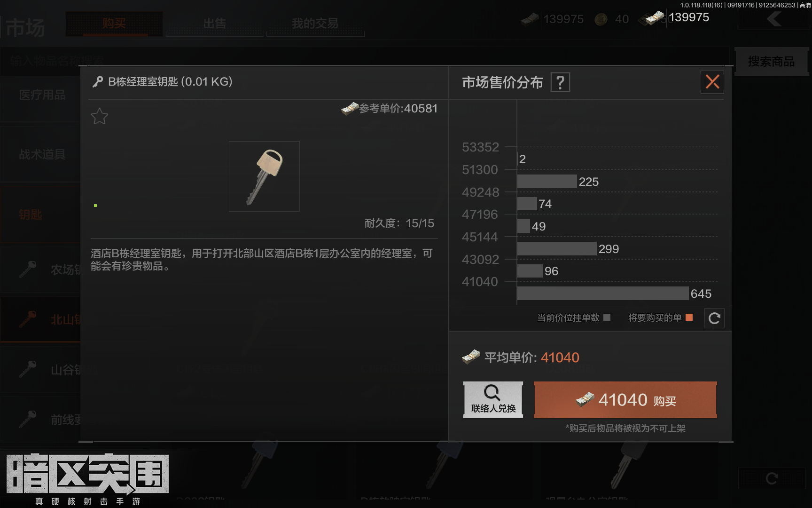Select the 299 listings price bar
This screenshot has height=508, width=812.
(x=557, y=249)
